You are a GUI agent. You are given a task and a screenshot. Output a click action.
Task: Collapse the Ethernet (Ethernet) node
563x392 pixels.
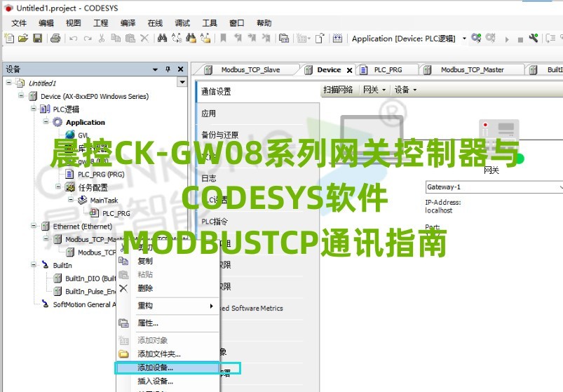34,226
